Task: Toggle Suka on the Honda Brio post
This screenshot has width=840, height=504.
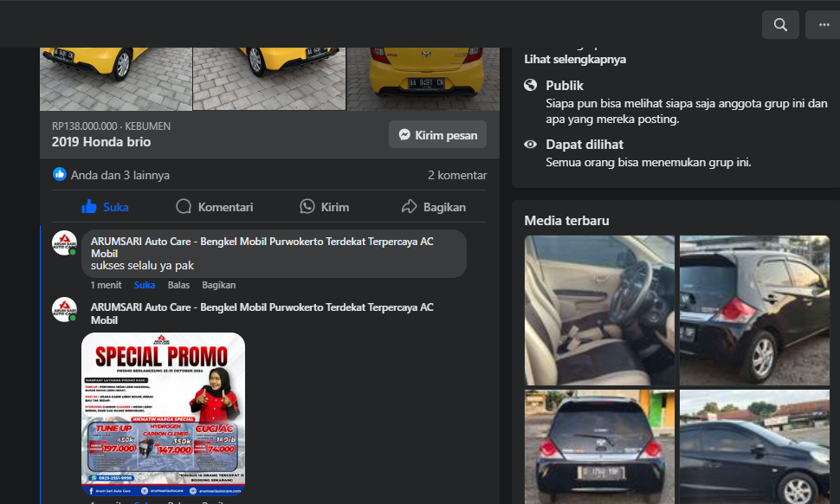Action: click(105, 207)
